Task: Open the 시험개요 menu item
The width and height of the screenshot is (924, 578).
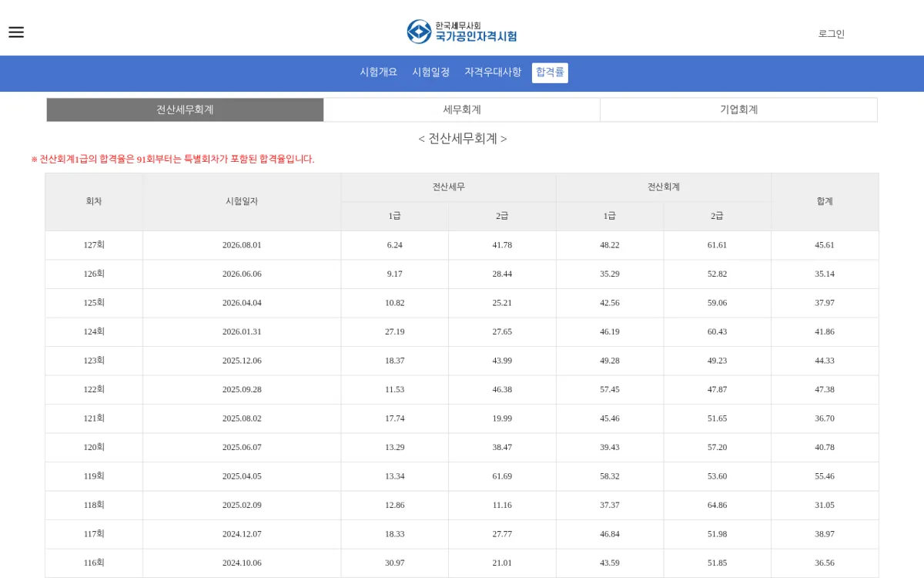Action: pyautogui.click(x=379, y=72)
